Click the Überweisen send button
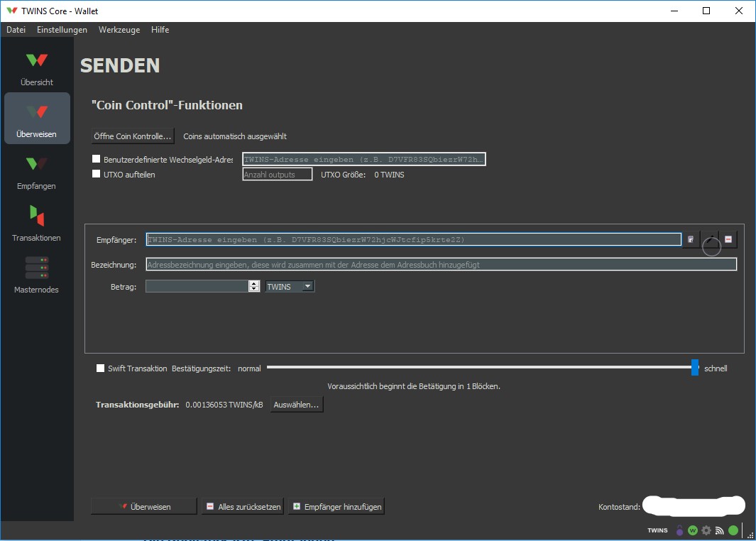756x541 pixels. [144, 506]
